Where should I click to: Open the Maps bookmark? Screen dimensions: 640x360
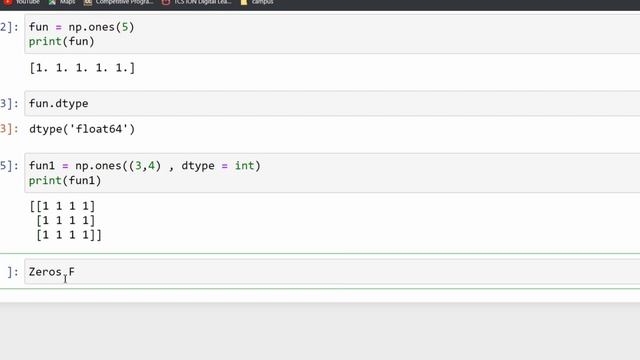point(62,2)
